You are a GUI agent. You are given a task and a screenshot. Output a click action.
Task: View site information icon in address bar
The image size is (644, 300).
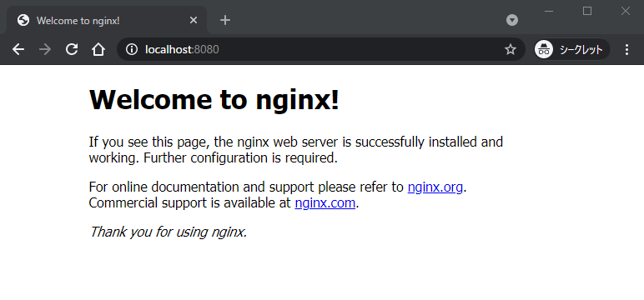tap(132, 50)
